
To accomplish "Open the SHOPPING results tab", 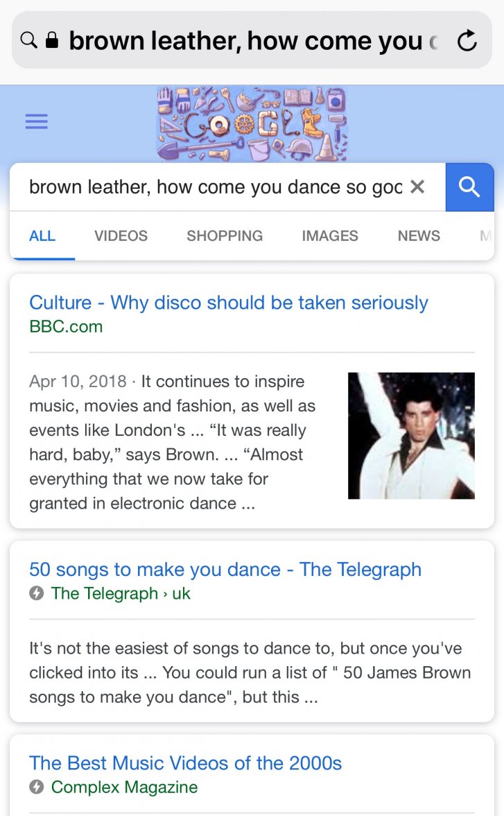I will [x=224, y=236].
